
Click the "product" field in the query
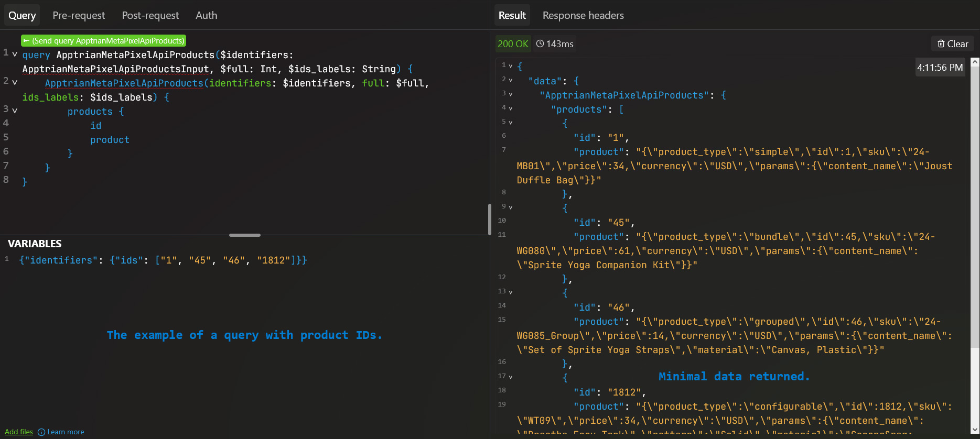point(110,140)
